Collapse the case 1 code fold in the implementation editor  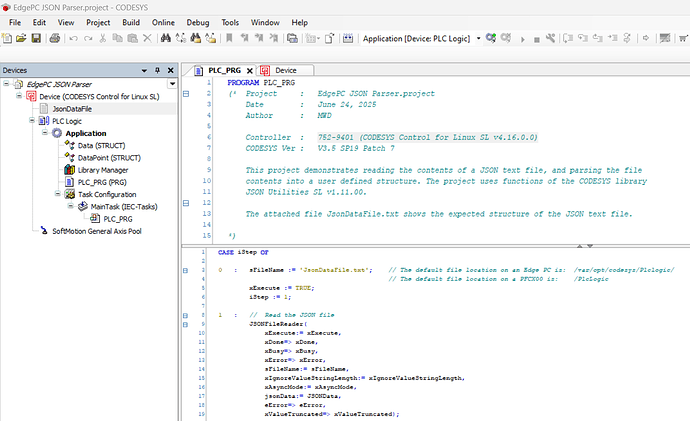coord(185,315)
